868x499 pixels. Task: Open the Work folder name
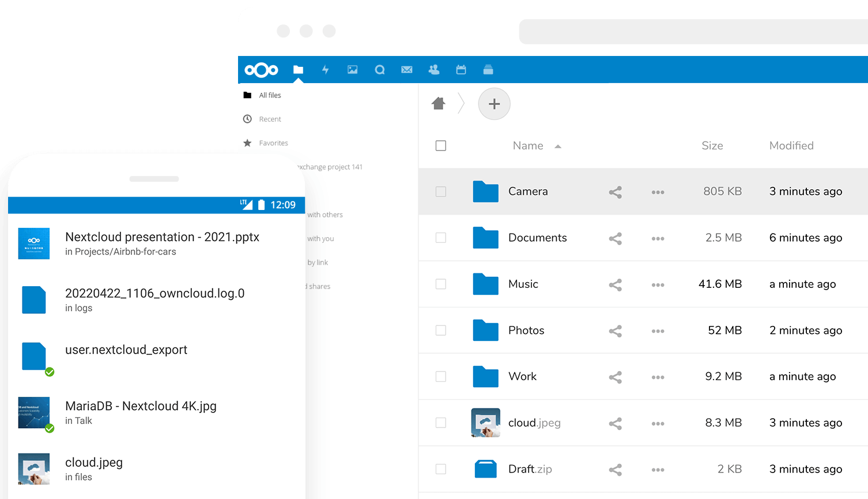click(522, 376)
